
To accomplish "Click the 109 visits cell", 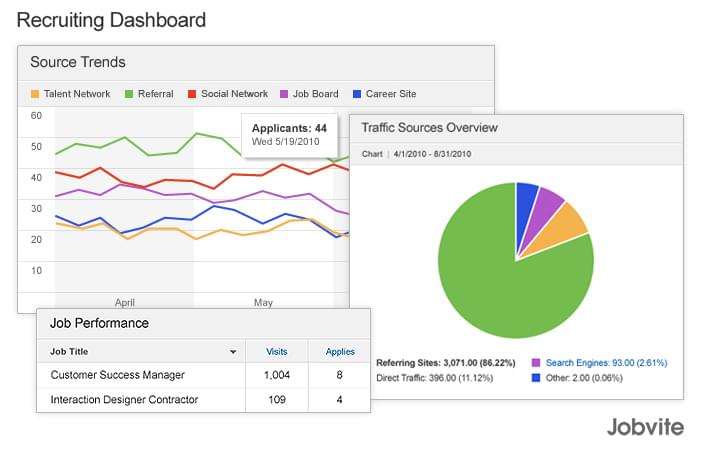I will coord(277,400).
